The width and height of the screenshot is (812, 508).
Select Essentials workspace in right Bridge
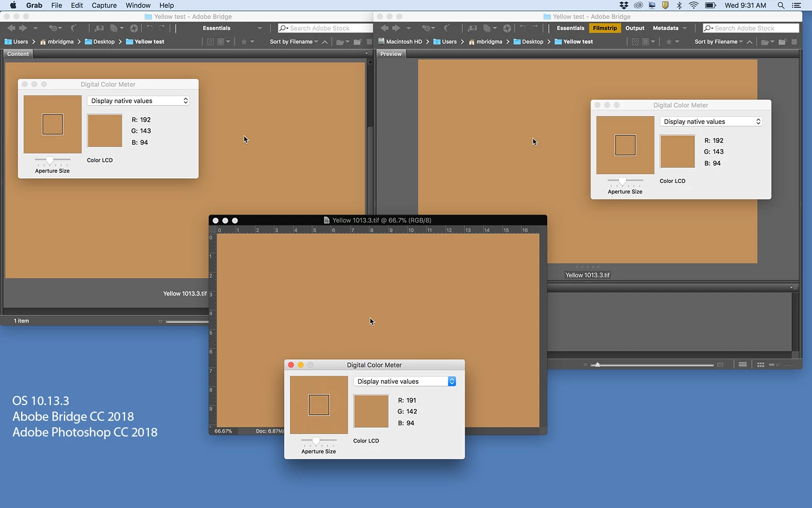pos(571,28)
